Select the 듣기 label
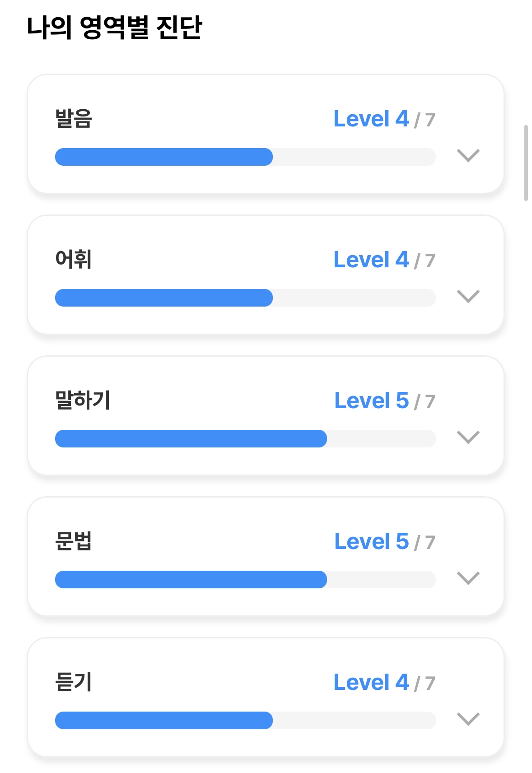532x773 pixels. [x=74, y=682]
